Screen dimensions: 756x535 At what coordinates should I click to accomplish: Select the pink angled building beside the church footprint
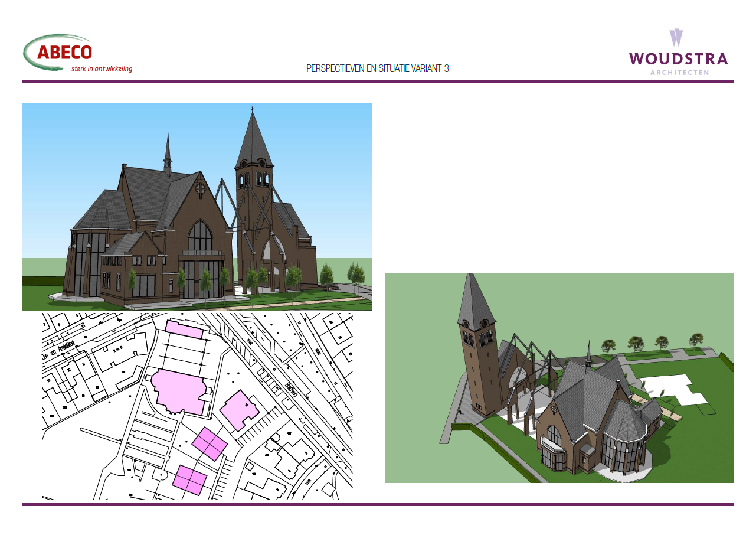tap(239, 410)
